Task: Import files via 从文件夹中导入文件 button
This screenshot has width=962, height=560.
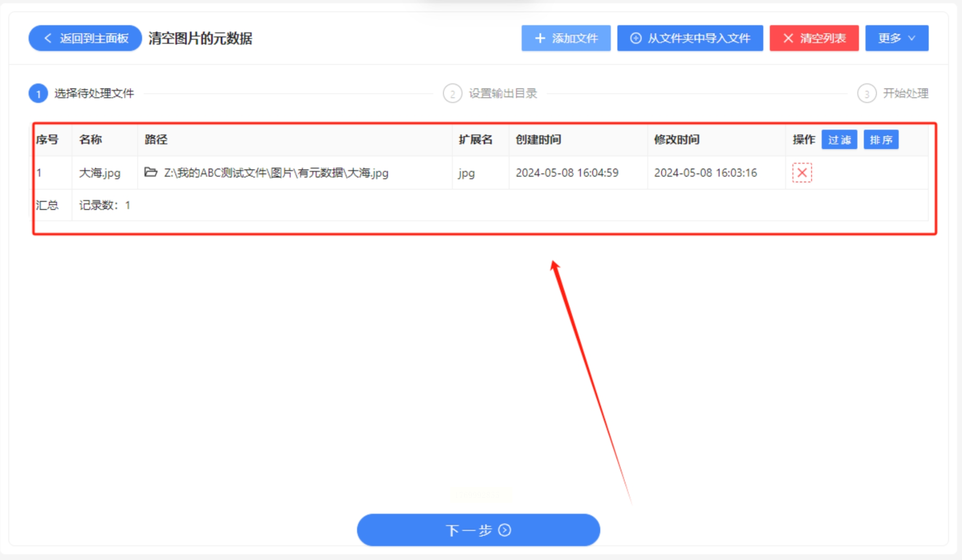Action: point(689,38)
